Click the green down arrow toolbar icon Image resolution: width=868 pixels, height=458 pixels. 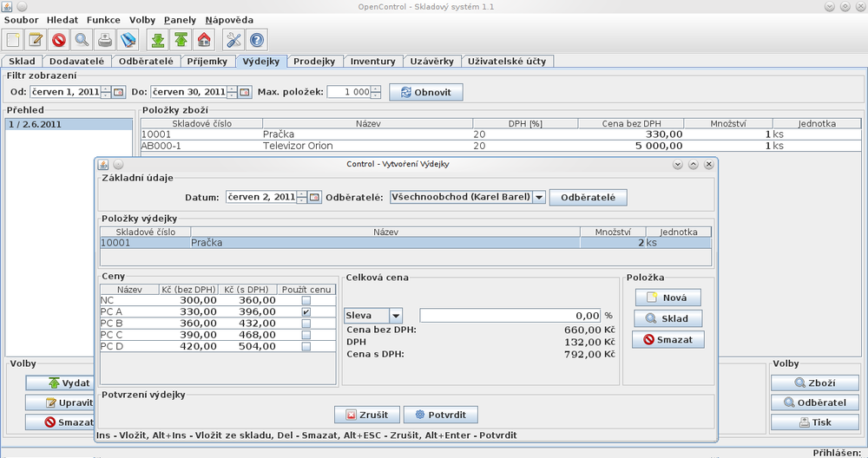(157, 40)
